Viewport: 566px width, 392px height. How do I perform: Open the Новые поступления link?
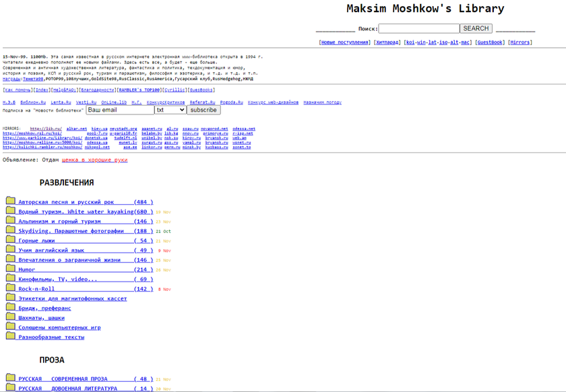(x=344, y=42)
